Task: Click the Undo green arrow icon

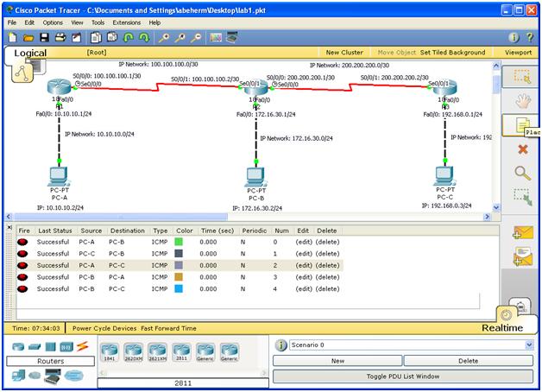Action: click(x=129, y=37)
